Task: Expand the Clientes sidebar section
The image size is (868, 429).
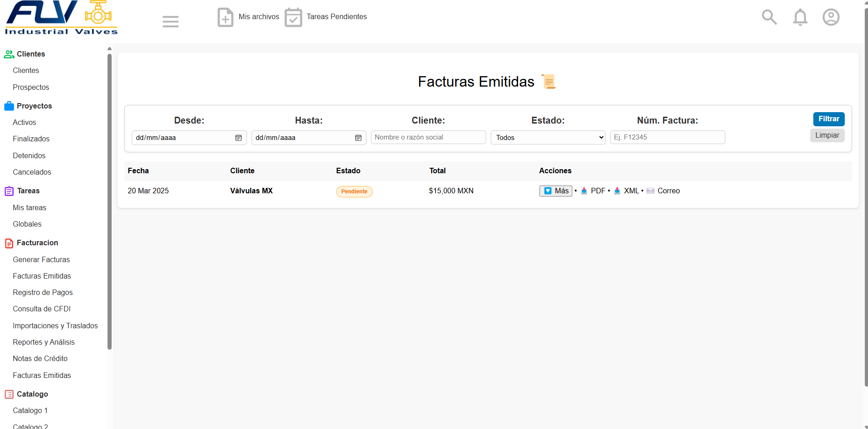Action: pyautogui.click(x=31, y=54)
